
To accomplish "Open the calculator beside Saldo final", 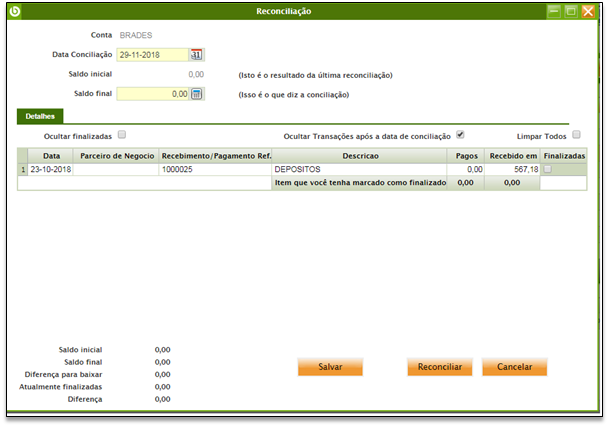I will point(197,94).
